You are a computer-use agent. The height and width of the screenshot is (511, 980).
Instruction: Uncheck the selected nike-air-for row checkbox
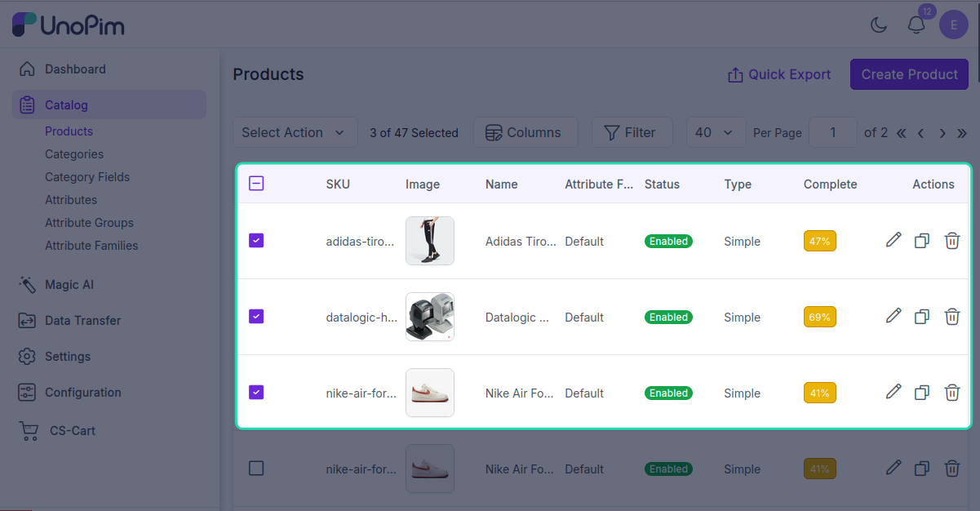pyautogui.click(x=256, y=392)
